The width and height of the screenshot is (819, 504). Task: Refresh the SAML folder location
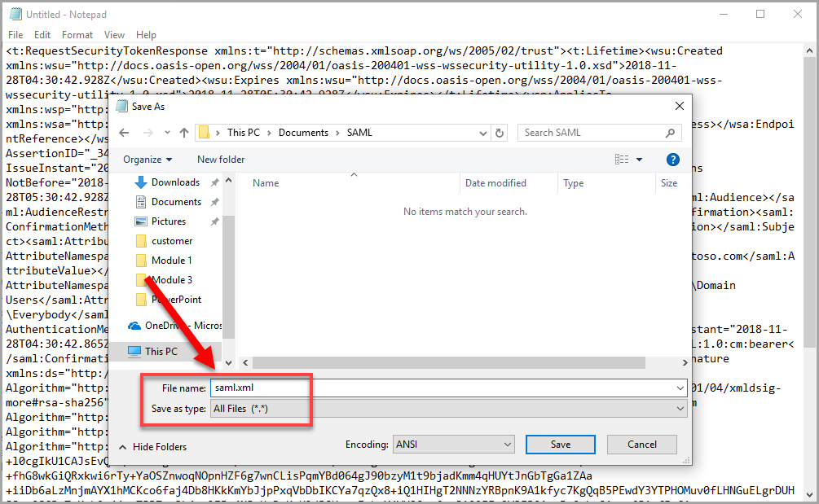click(x=500, y=133)
